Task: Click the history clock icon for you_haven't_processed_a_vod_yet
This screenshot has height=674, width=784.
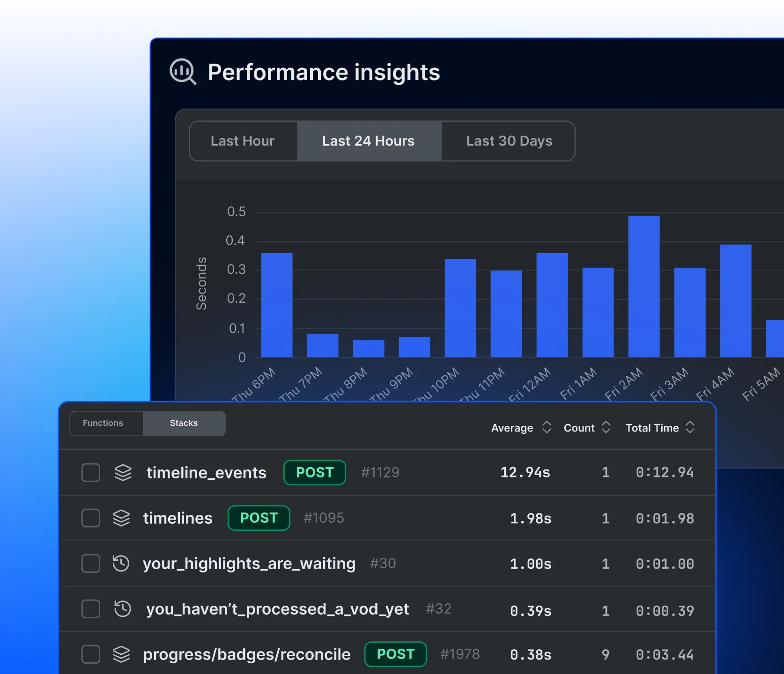Action: pos(123,609)
